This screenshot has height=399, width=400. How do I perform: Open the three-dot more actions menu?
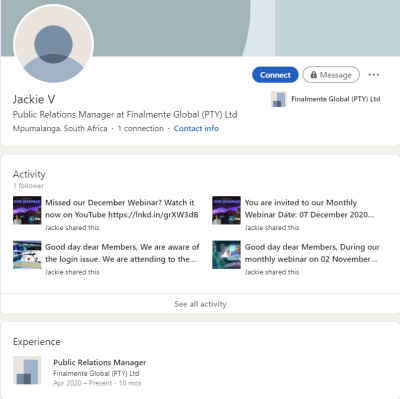point(374,75)
